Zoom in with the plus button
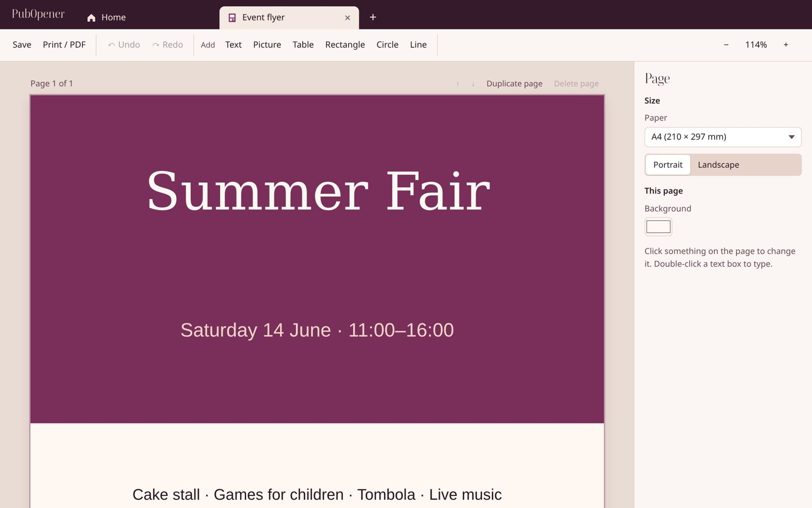The width and height of the screenshot is (812, 508). click(786, 45)
